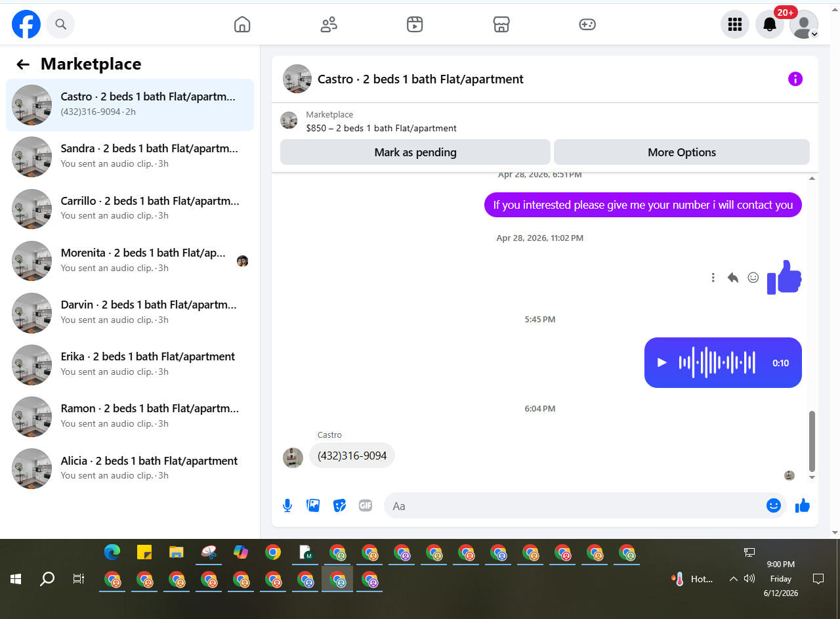This screenshot has width=840, height=619.
Task: Click the Apr 28, 2026, 11:02 PM timestamp
Action: pyautogui.click(x=540, y=238)
